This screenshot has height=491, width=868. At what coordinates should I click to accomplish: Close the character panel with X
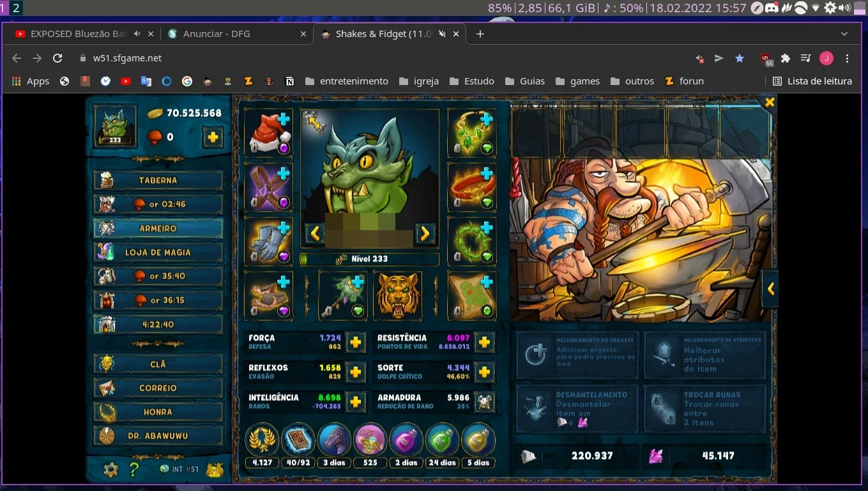point(770,102)
